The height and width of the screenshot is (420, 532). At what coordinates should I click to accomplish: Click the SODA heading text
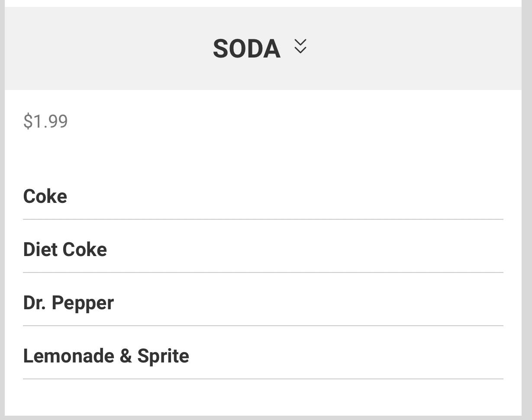246,48
